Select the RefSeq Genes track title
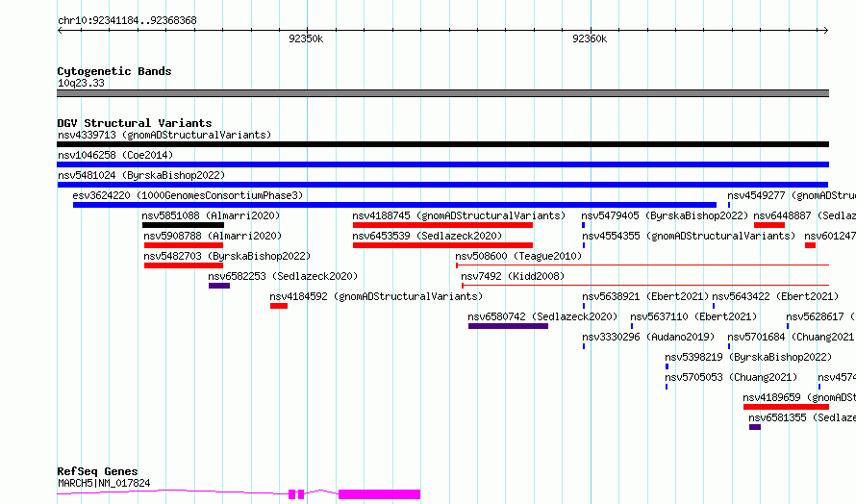 click(98, 471)
